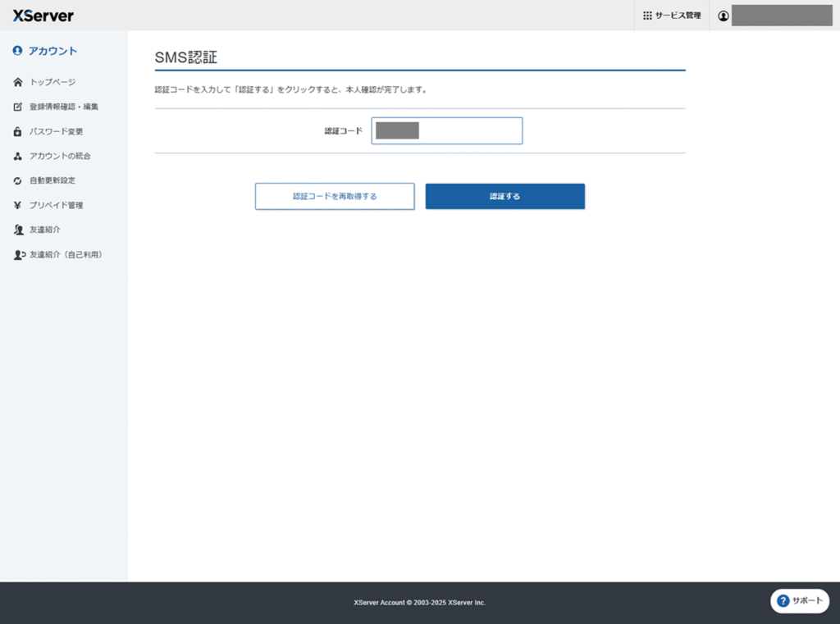Screen dimensions: 840x624
Task: Open the サービス管理 grid icon
Action: click(x=647, y=16)
